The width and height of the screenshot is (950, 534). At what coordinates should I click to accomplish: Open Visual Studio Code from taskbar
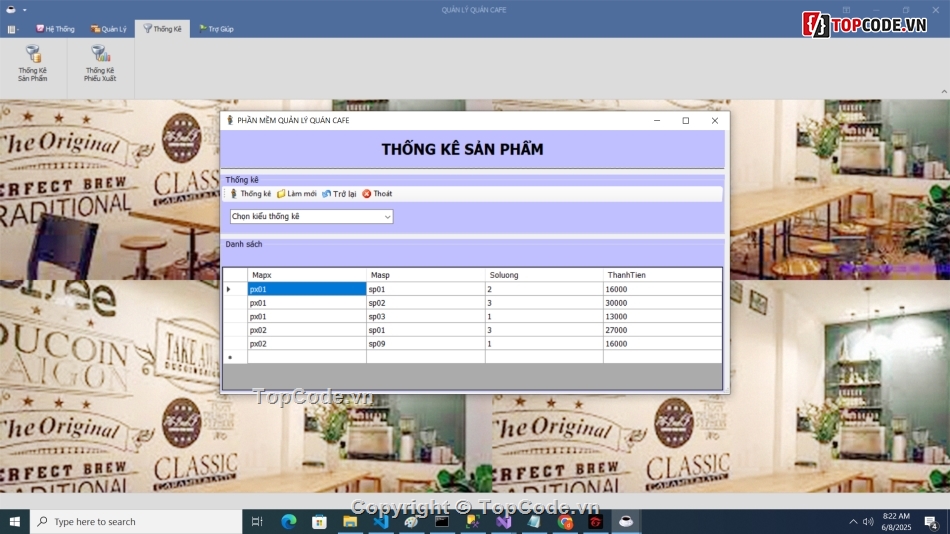coord(380,521)
